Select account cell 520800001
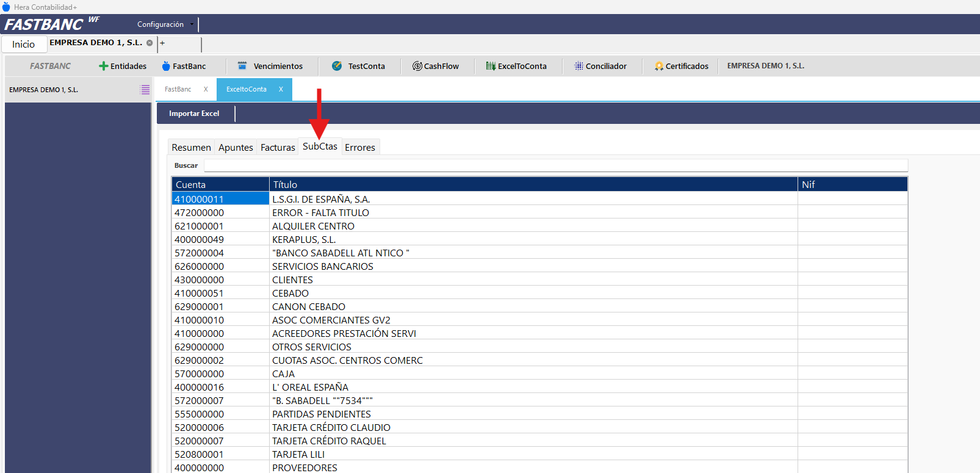Screen dimensions: 980x473 tap(220, 454)
